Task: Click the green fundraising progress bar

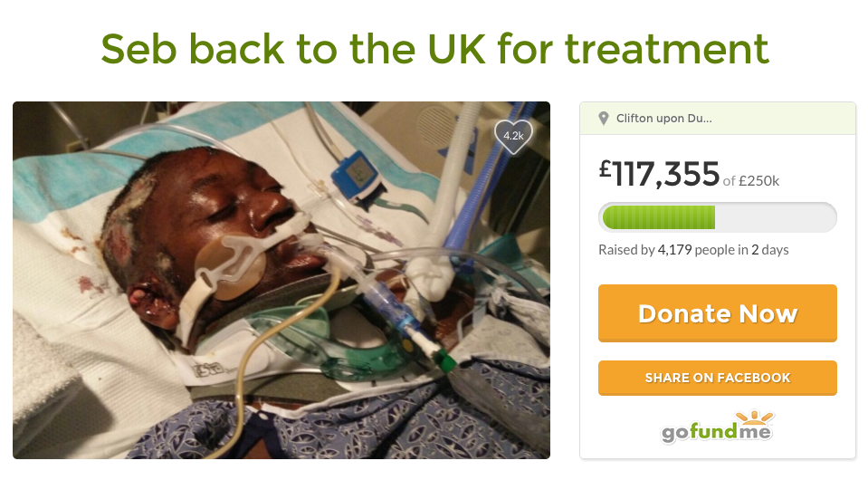Action: pos(659,217)
